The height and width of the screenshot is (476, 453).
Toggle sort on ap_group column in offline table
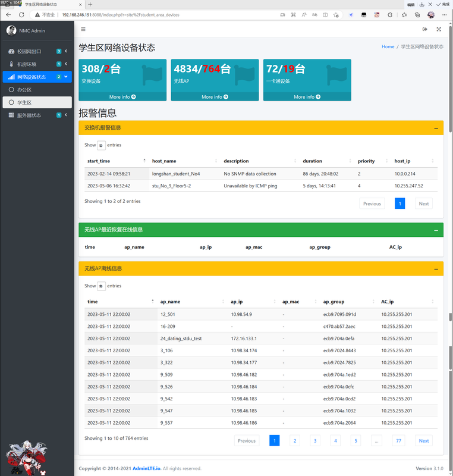[x=349, y=302]
